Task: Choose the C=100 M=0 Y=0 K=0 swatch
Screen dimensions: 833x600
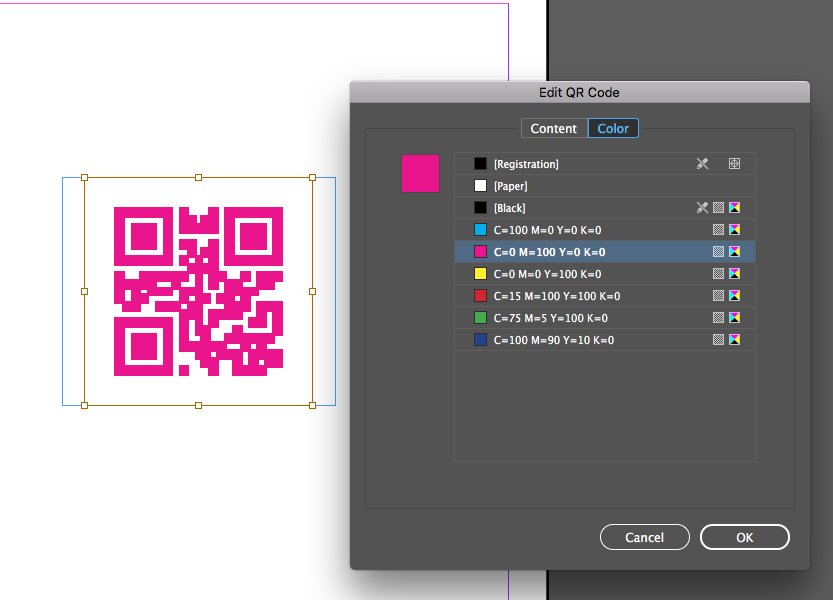Action: tap(605, 230)
